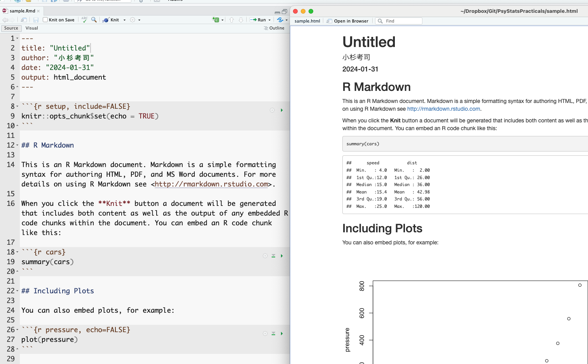Close the sample.Rmd tab with its x
The height and width of the screenshot is (364, 588).
[38, 11]
